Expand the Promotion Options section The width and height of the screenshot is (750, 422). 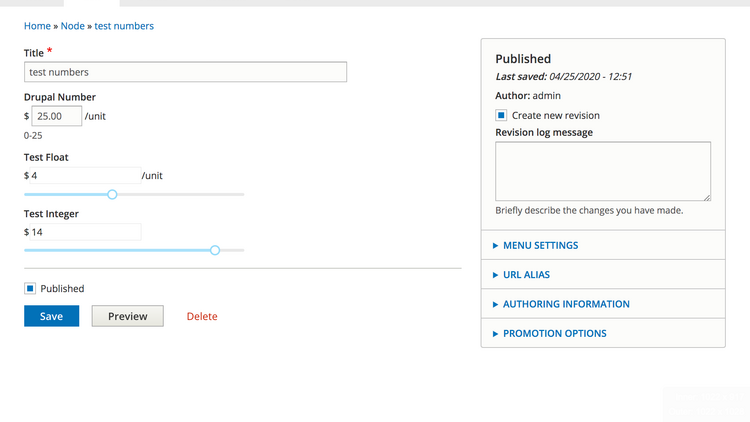tap(554, 333)
